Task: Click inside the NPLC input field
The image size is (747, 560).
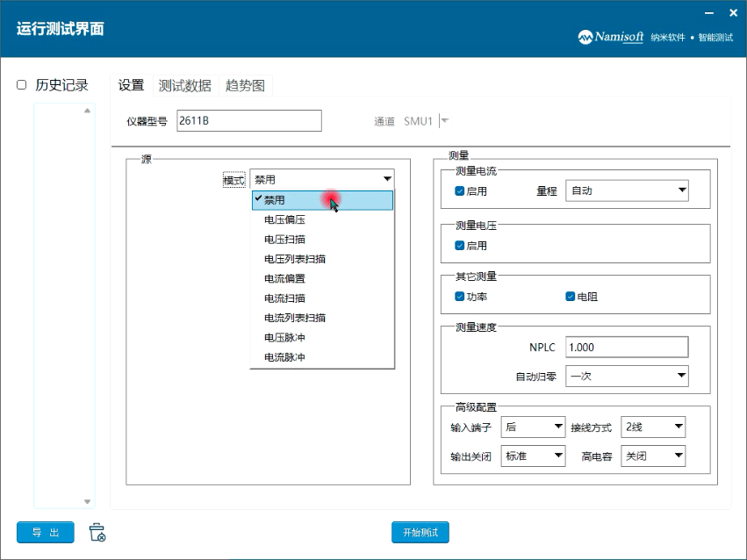Action: click(626, 347)
